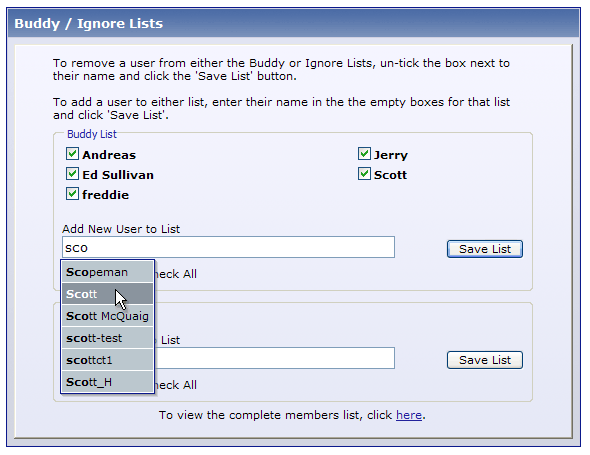
Task: Select Scott_H from suggestions
Action: pos(107,382)
